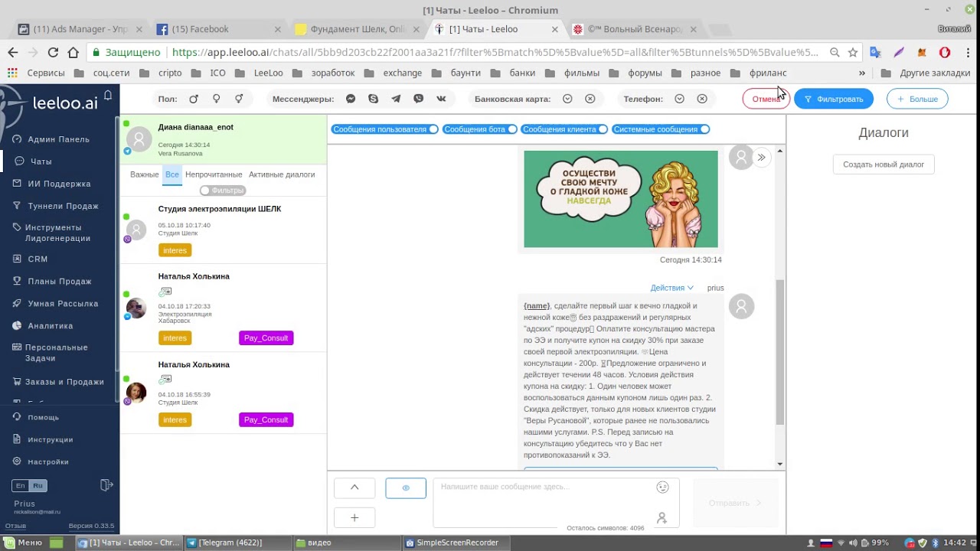The width and height of the screenshot is (980, 551).
Task: Click the interes tag on the Студия электроэпиляции ШЕЛК chat
Action: coord(175,250)
